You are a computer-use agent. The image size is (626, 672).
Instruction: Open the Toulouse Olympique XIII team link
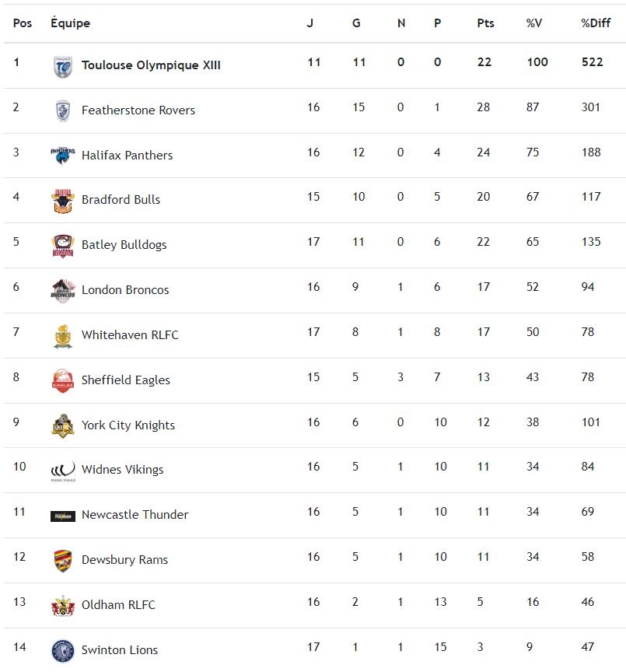point(151,65)
